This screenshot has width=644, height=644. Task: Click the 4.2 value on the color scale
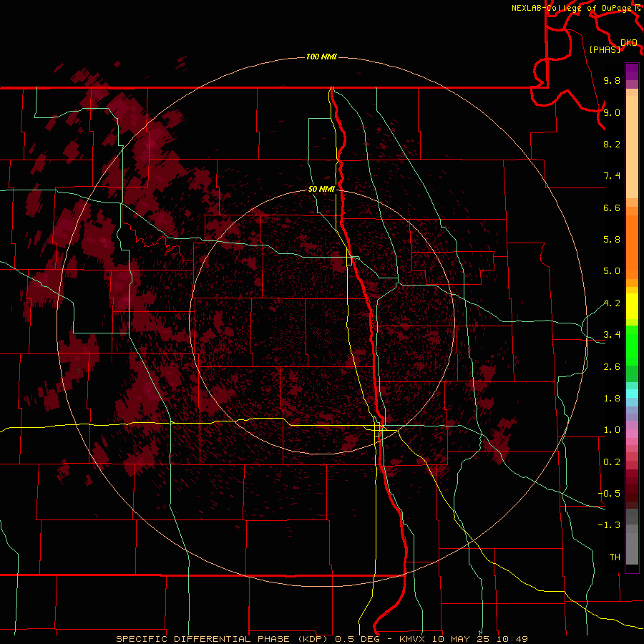pyautogui.click(x=612, y=303)
